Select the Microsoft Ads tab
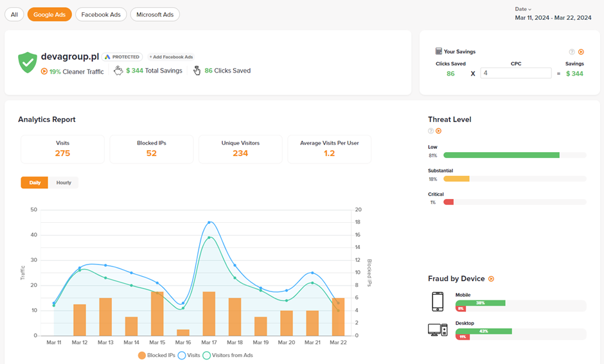 155,14
